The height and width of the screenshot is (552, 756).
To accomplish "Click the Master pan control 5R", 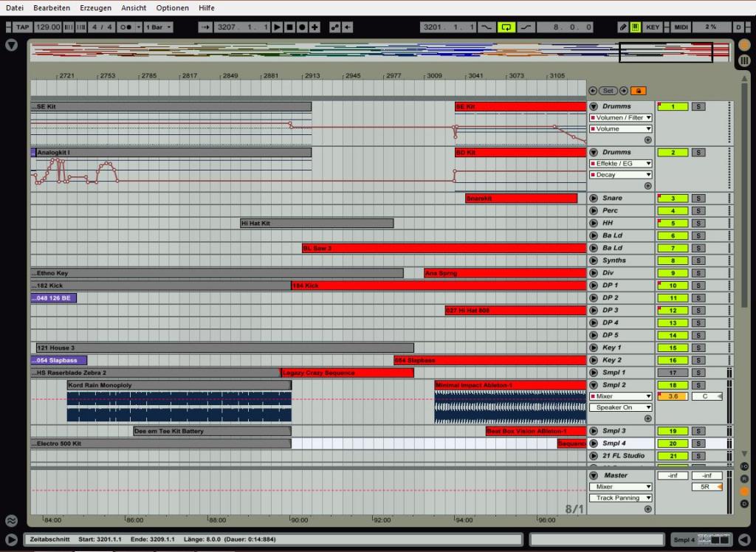I will 707,487.
